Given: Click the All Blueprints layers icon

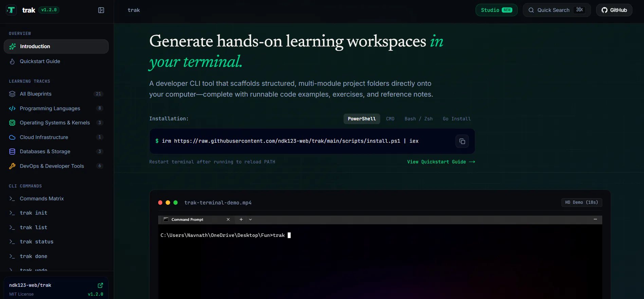Looking at the screenshot, I should pos(12,94).
